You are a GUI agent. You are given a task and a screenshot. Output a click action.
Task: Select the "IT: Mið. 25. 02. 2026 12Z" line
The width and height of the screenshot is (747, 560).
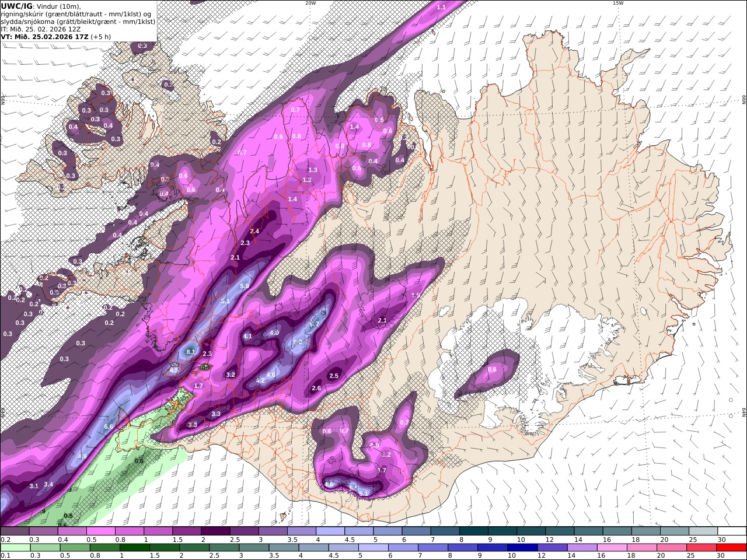click(41, 29)
